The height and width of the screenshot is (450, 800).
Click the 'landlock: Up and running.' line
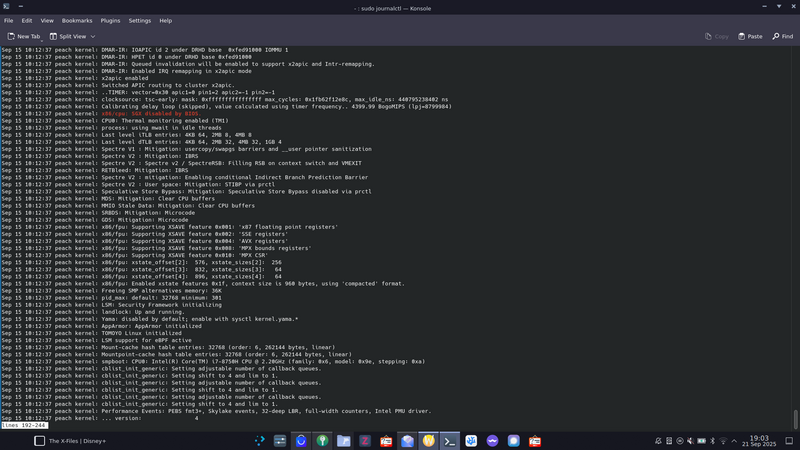pos(143,312)
